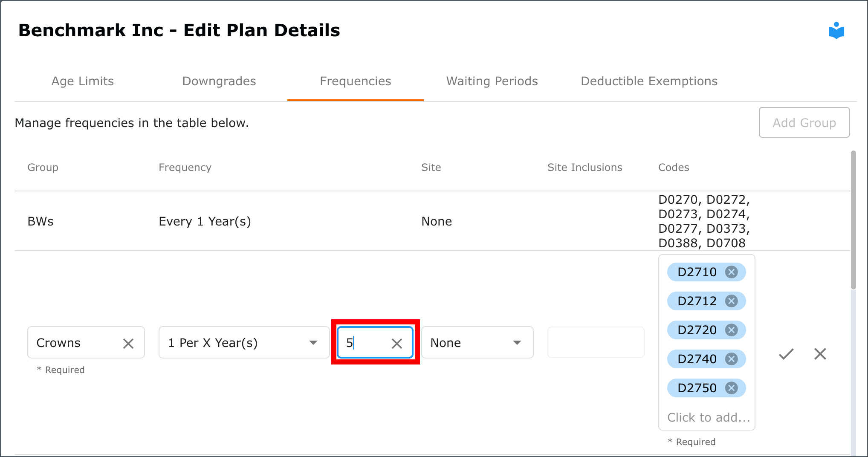The height and width of the screenshot is (457, 868).
Task: Open the Deductible Exemptions tab
Action: click(649, 81)
